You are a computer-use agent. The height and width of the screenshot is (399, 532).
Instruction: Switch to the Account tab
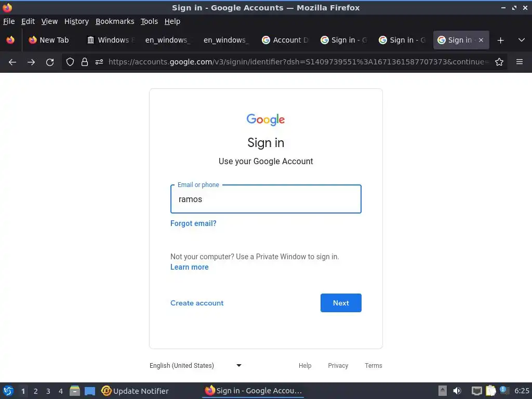285,40
